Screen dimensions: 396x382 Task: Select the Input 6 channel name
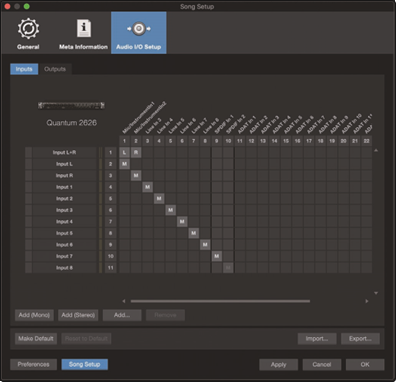(x=64, y=245)
